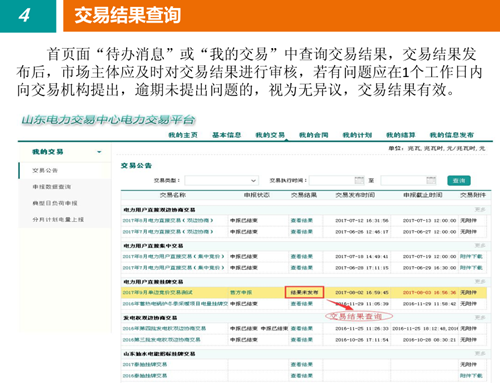Open 我的信息发布 navigation tab
The image size is (500, 383).
click(452, 135)
